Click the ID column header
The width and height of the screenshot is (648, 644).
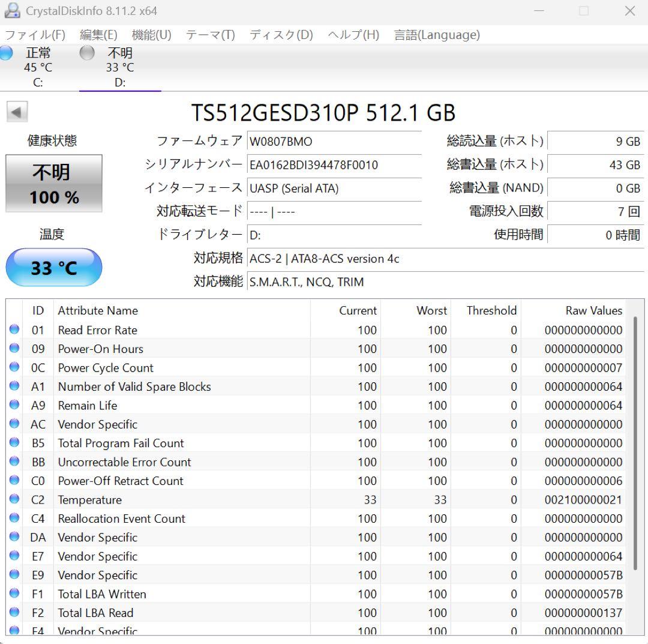pos(38,310)
